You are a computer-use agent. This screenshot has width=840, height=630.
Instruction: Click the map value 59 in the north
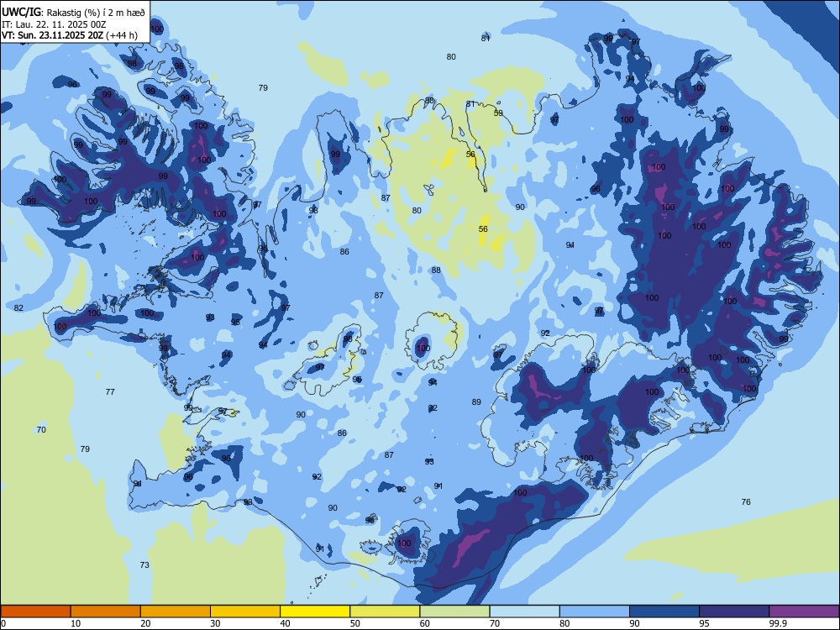coord(498,113)
